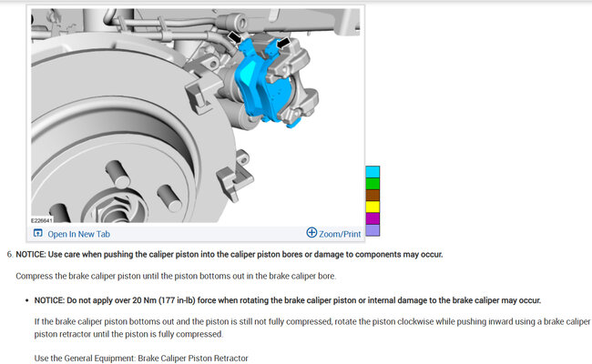The height and width of the screenshot is (364, 592).
Task: Select the lavender color swatch
Action: 373,230
